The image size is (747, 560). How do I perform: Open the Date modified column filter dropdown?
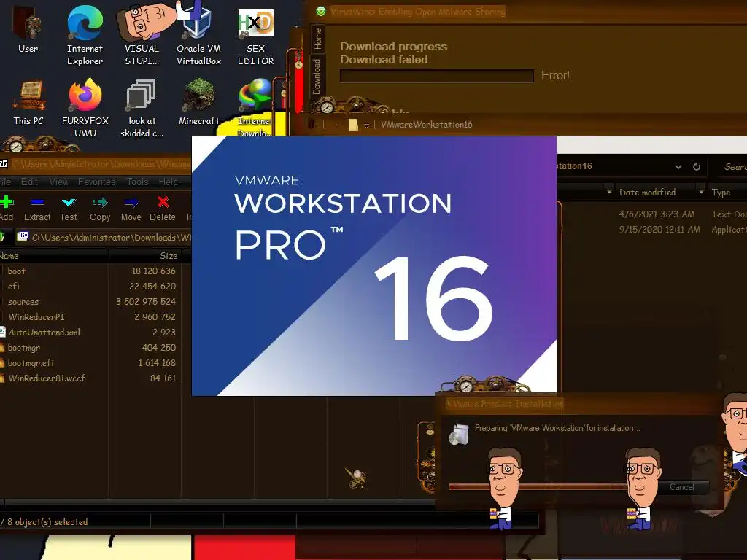(x=701, y=192)
